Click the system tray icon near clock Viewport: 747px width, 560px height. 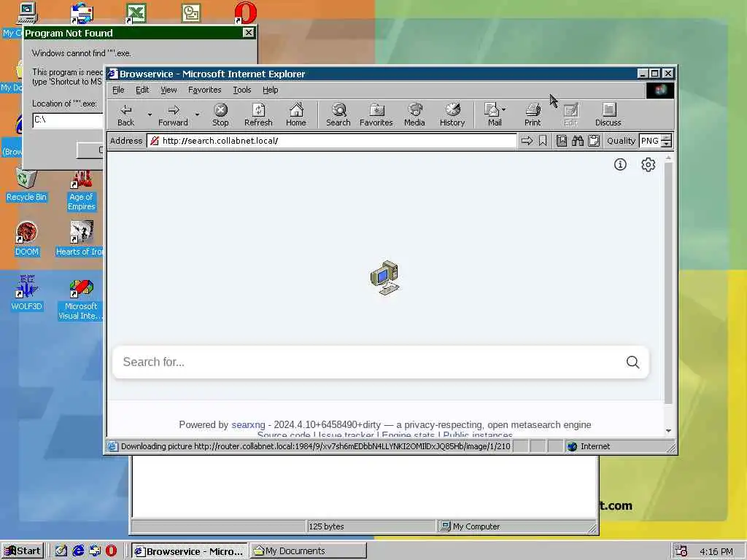click(x=681, y=551)
